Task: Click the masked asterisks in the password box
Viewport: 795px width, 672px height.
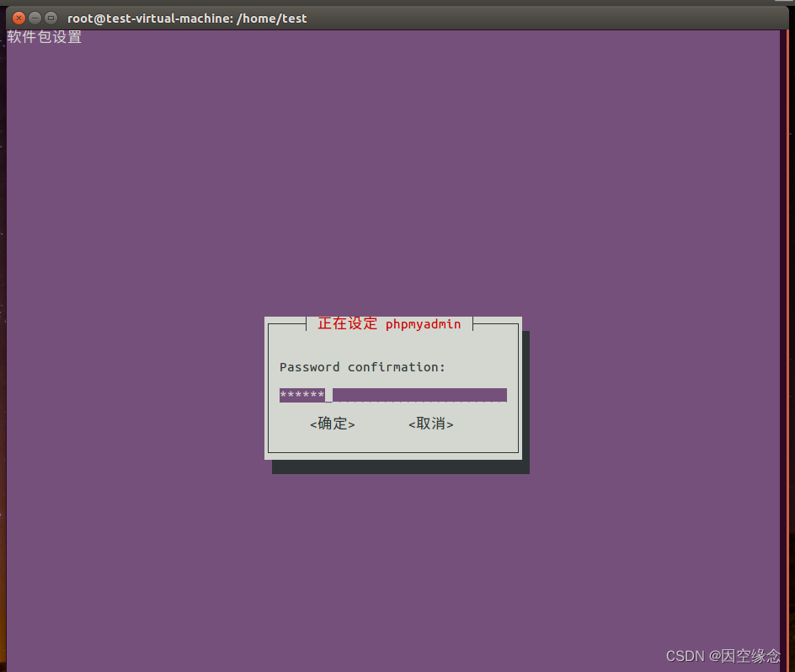Action: (x=301, y=395)
